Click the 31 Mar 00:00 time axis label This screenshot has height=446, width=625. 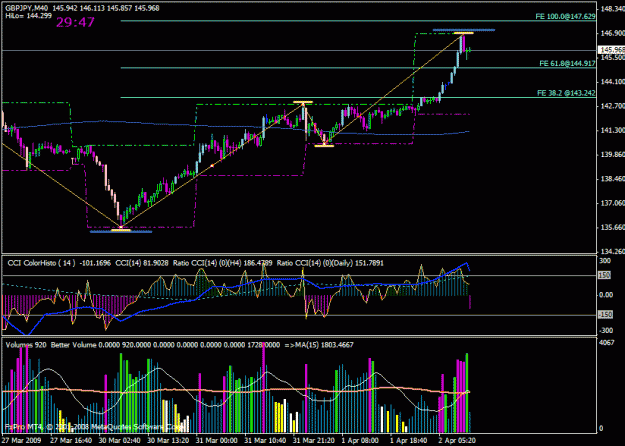217,441
